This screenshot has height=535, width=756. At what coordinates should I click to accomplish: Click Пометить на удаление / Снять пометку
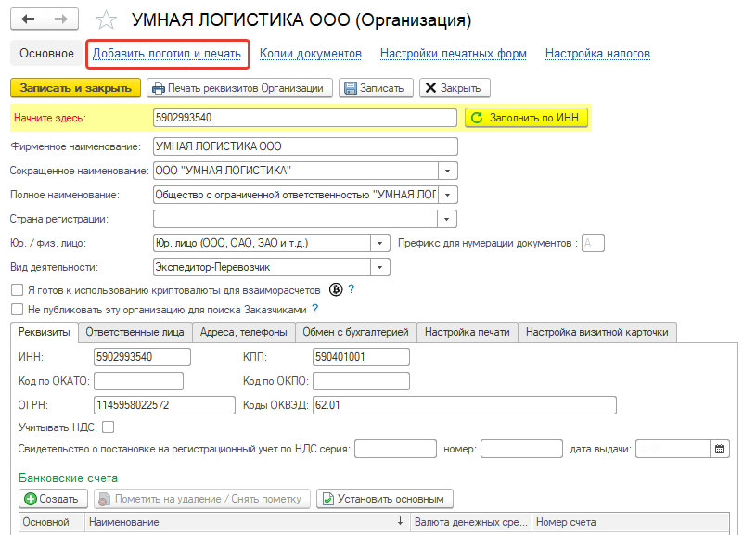[202, 499]
